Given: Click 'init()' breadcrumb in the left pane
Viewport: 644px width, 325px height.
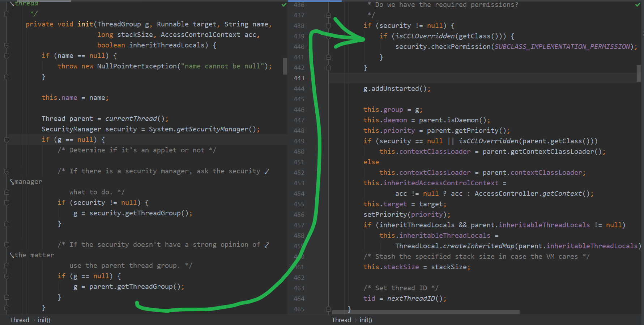Looking at the screenshot, I should [44, 320].
